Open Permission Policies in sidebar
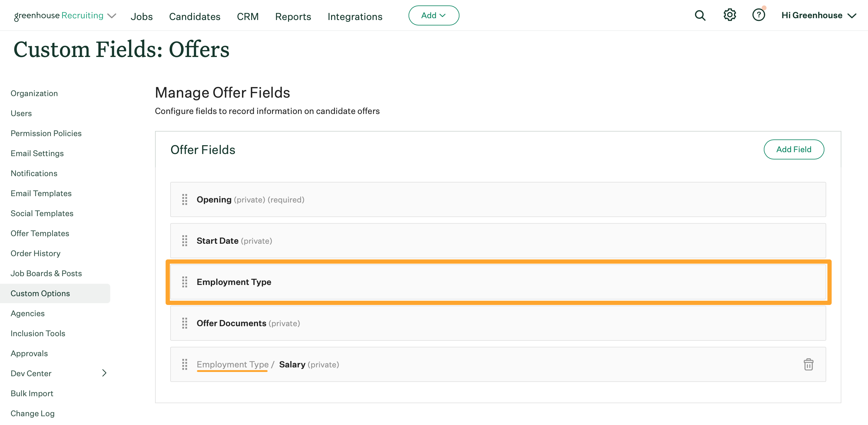The height and width of the screenshot is (425, 868). 46,133
